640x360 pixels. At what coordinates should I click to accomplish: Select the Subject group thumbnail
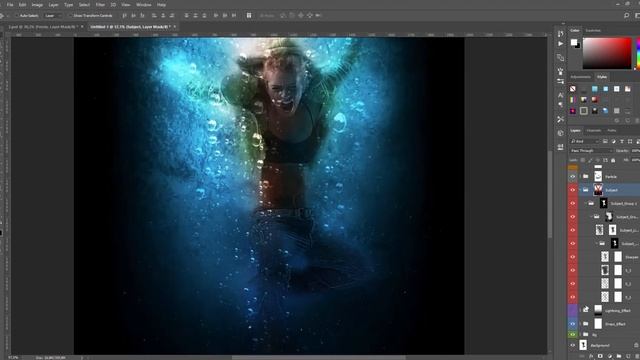(598, 190)
